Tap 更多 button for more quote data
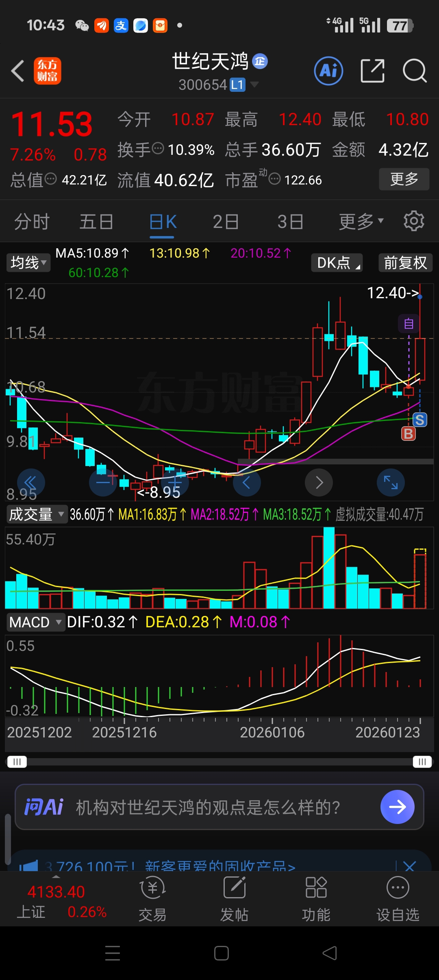This screenshot has height=980, width=439. 404,179
